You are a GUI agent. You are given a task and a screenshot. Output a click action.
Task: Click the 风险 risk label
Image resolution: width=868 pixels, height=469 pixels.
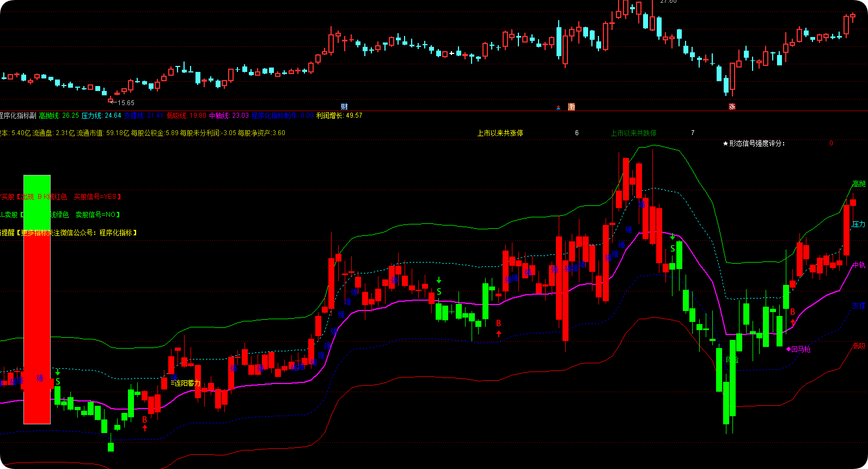(732, 360)
